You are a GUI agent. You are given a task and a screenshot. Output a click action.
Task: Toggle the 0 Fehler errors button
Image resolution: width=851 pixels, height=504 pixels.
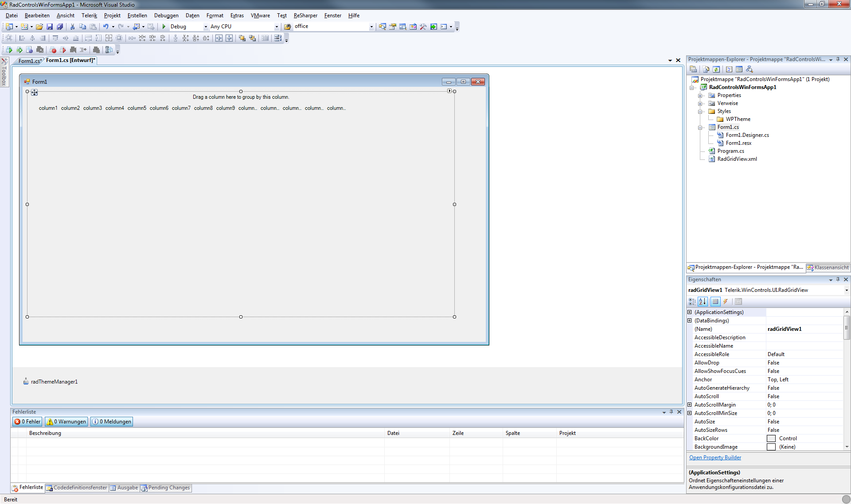pos(27,422)
